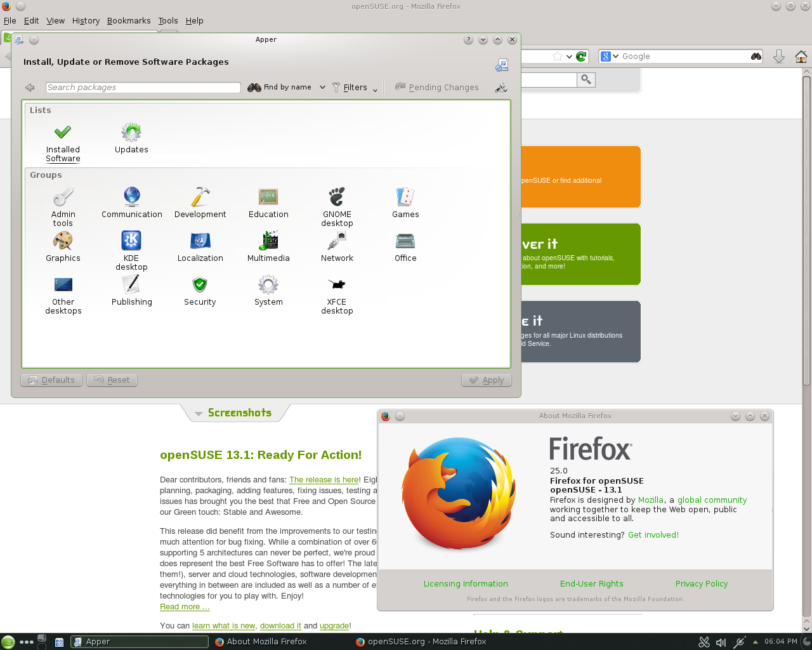
Task: Open the Localization package group
Action: pyautogui.click(x=200, y=246)
